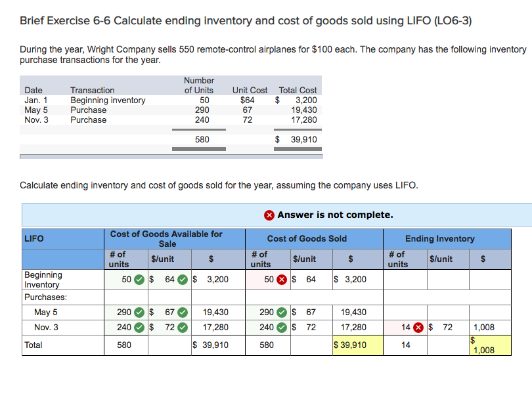Click 580 total units in Cost of Goods Sold
Screen dimensions: 532x409
[267, 345]
